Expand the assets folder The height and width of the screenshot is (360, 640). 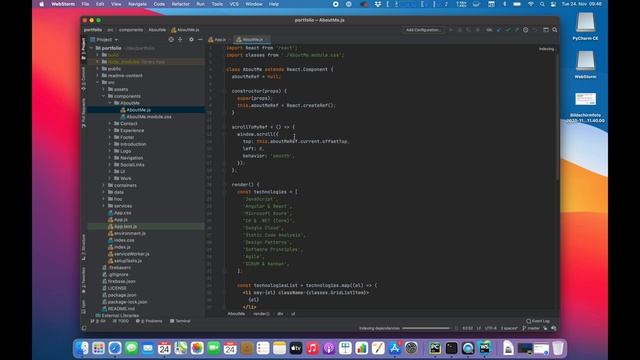[x=104, y=89]
